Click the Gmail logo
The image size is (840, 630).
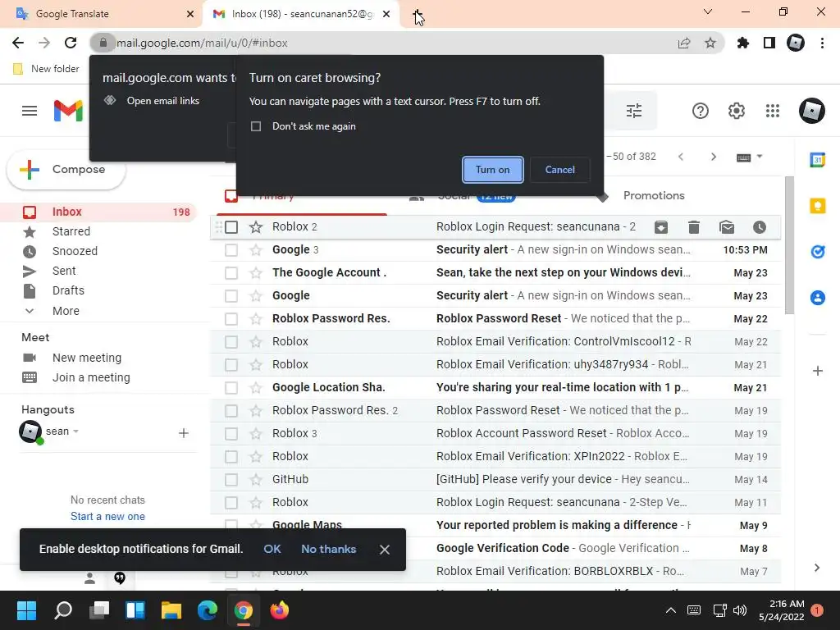[68, 111]
